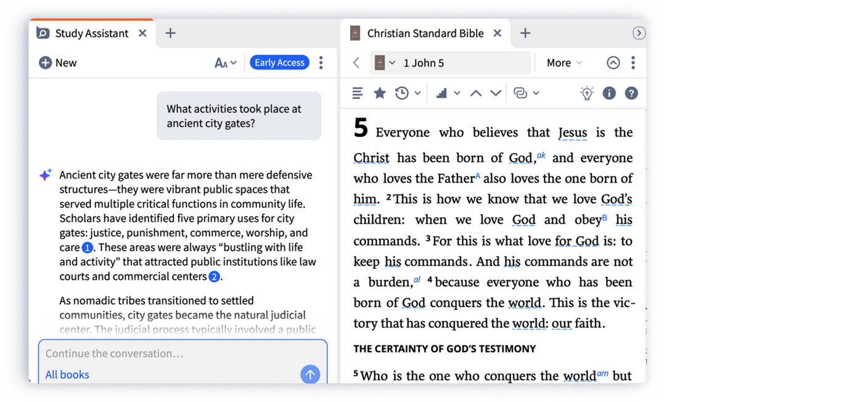The width and height of the screenshot is (868, 402).
Task: Open the font size dropdown
Action: [226, 62]
